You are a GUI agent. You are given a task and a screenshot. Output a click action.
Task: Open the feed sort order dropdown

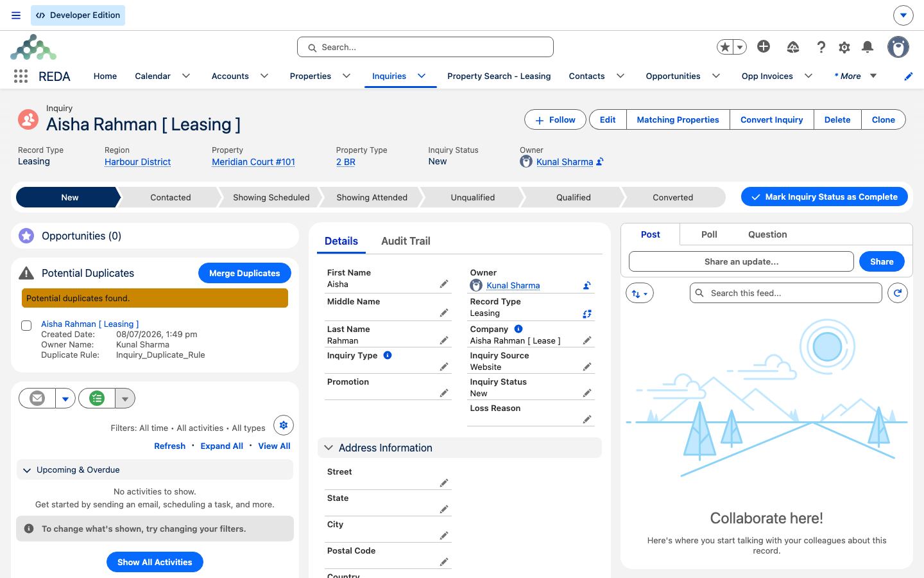click(640, 293)
